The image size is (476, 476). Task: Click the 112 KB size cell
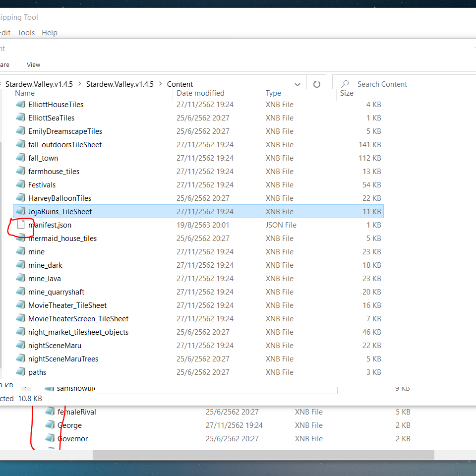[370, 158]
